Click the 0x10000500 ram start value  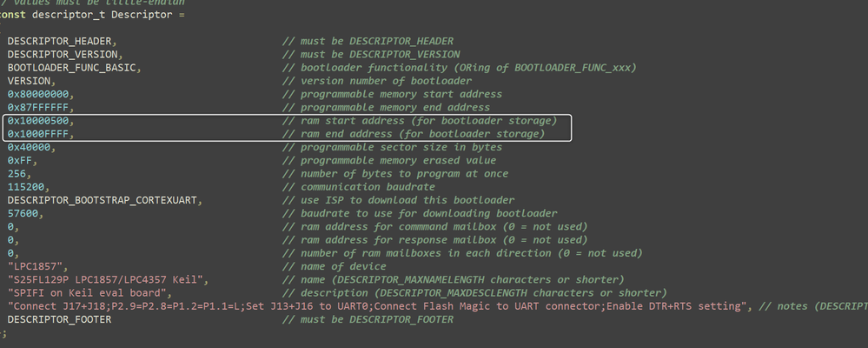click(40, 120)
